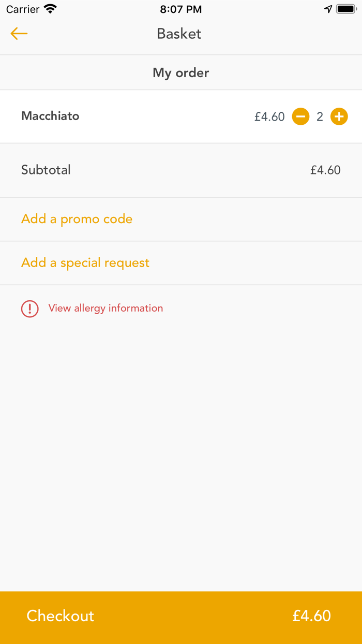Click the Subtotal £4.60 amount
Image resolution: width=362 pixels, height=644 pixels.
point(325,170)
